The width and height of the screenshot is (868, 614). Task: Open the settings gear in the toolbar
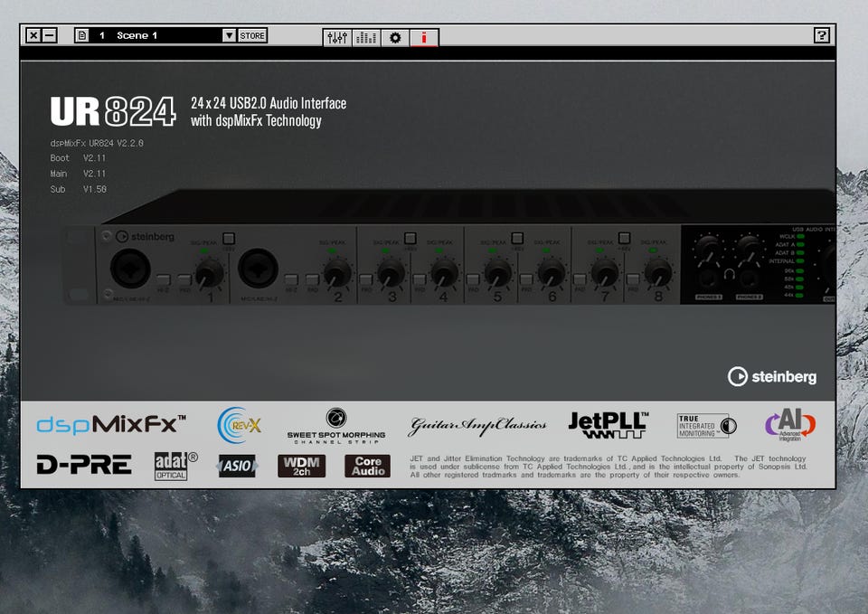(x=395, y=37)
